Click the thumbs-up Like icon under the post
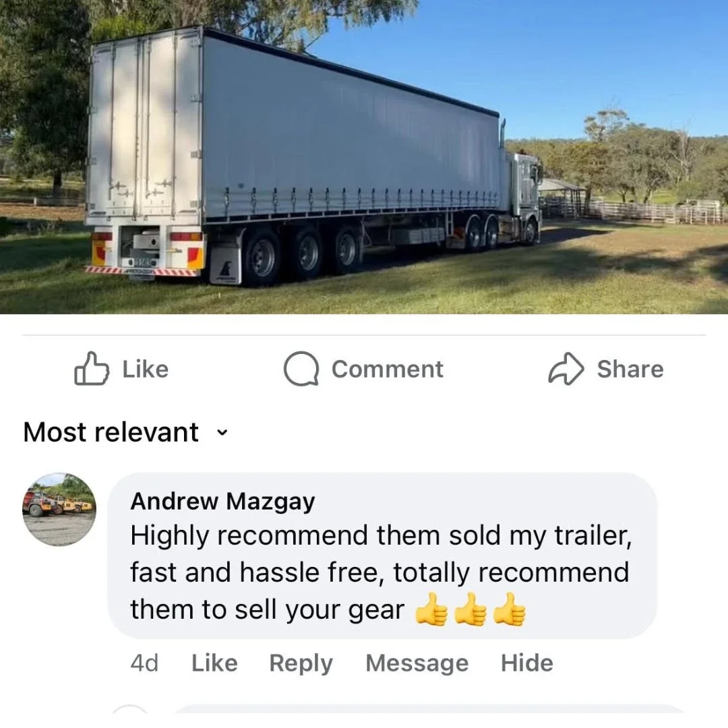Viewport: 728px width, 728px height. click(92, 369)
